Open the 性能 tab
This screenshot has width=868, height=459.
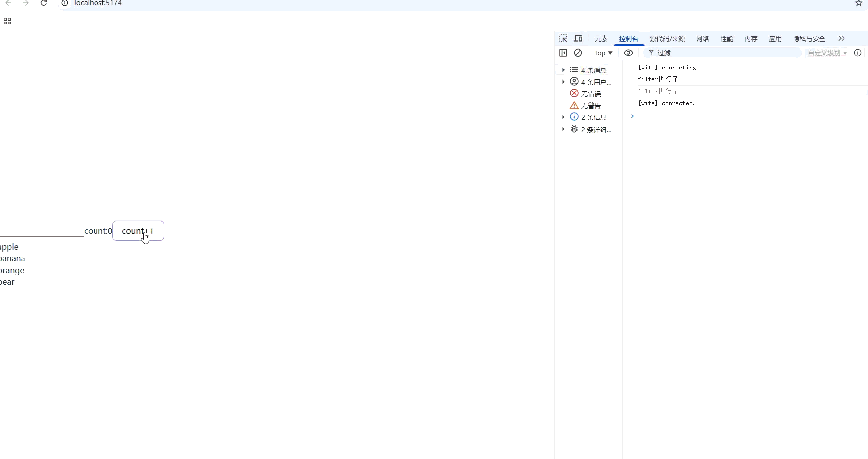click(x=727, y=39)
